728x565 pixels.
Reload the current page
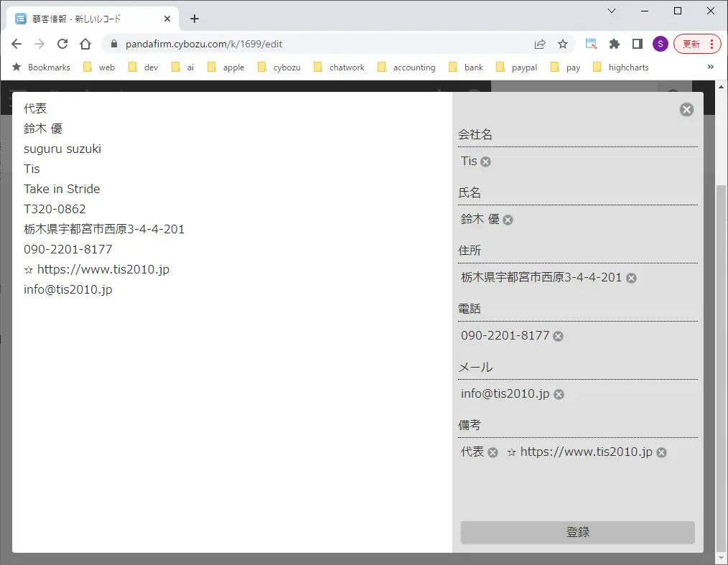(x=62, y=44)
